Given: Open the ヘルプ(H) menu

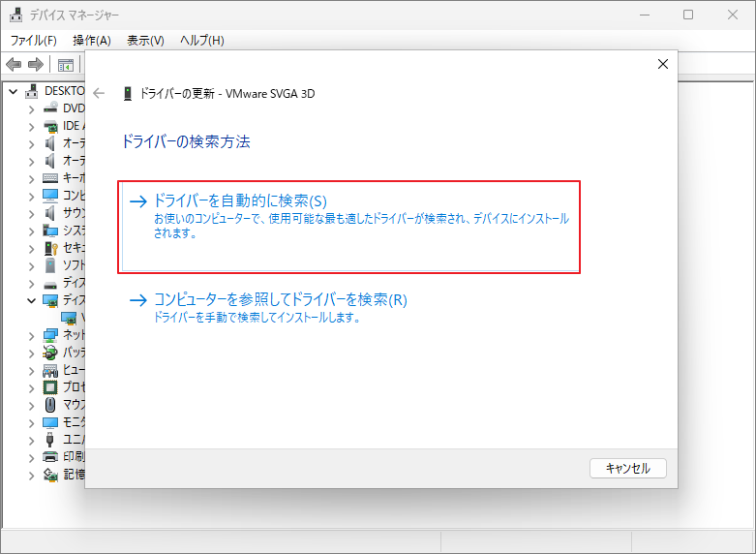Looking at the screenshot, I should click(x=202, y=41).
